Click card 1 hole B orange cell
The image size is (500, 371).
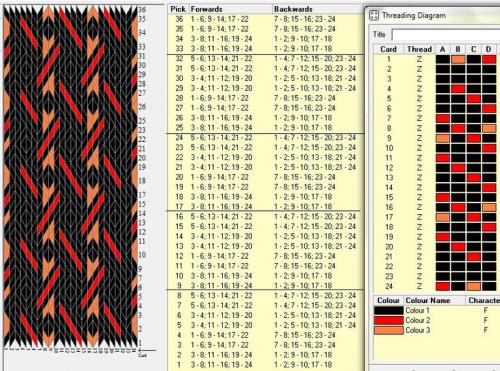(x=458, y=59)
